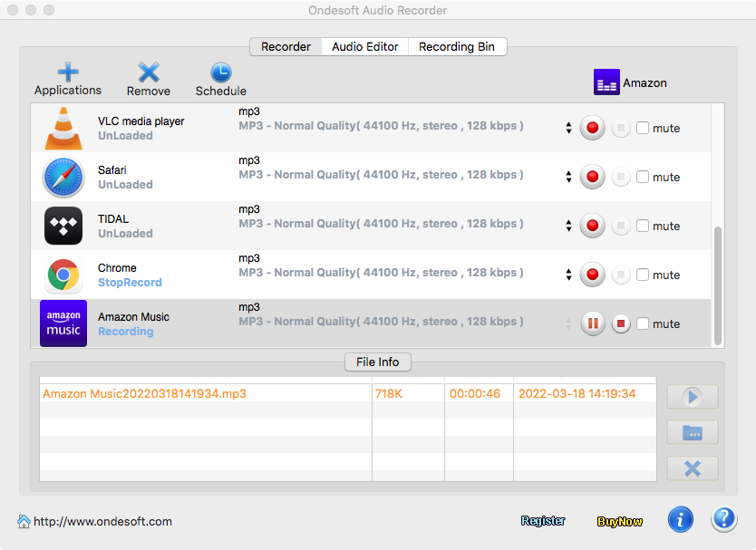Select the Safari compass icon
Viewport: 756px width, 550px height.
[x=63, y=178]
